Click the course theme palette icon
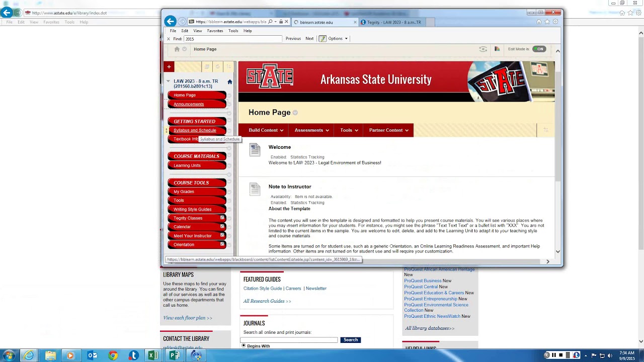The width and height of the screenshot is (644, 362). (497, 49)
